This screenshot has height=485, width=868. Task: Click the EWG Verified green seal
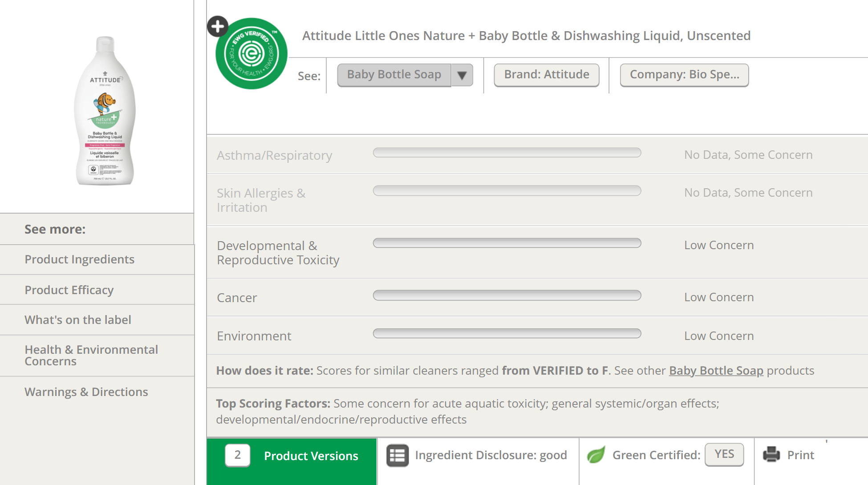coord(251,53)
